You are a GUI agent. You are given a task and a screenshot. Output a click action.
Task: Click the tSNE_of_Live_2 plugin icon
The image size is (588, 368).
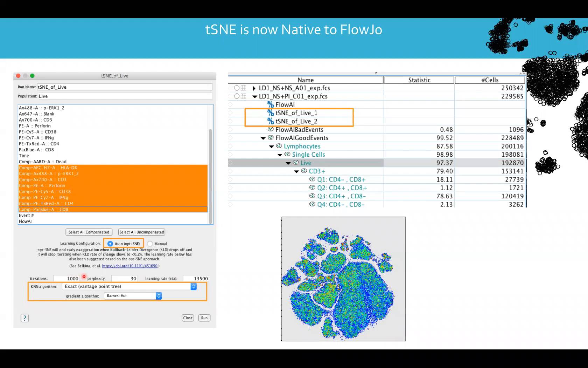[x=271, y=121]
